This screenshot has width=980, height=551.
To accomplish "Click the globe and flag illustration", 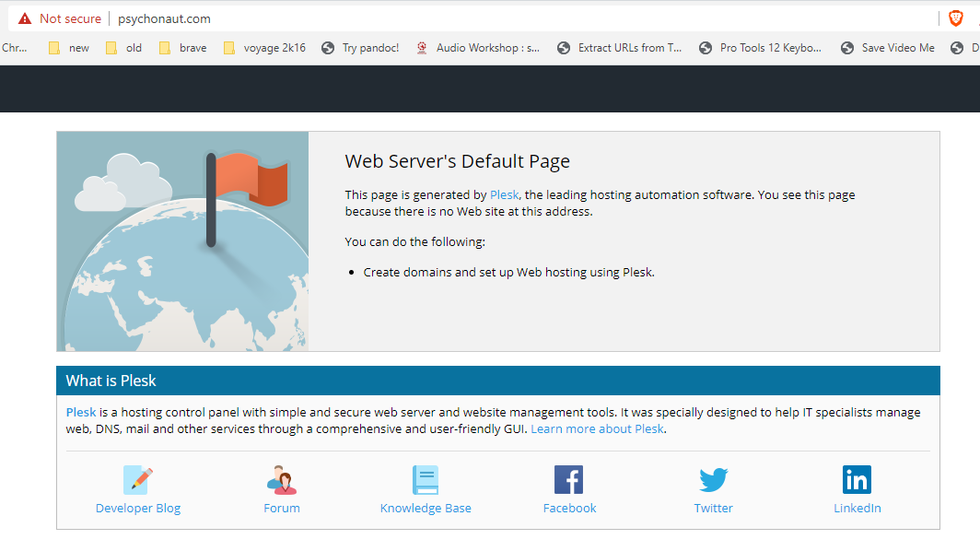I will [x=182, y=241].
